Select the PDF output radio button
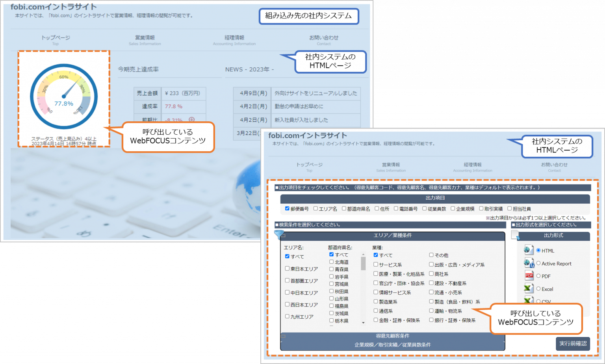The width and height of the screenshot is (605, 364). [x=538, y=276]
